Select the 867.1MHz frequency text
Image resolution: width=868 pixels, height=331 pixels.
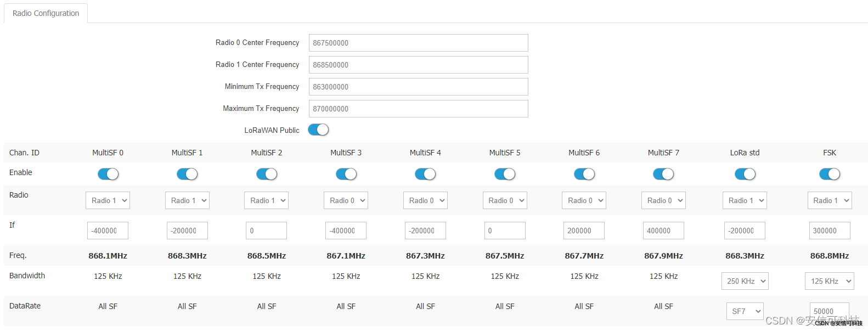[x=346, y=256]
